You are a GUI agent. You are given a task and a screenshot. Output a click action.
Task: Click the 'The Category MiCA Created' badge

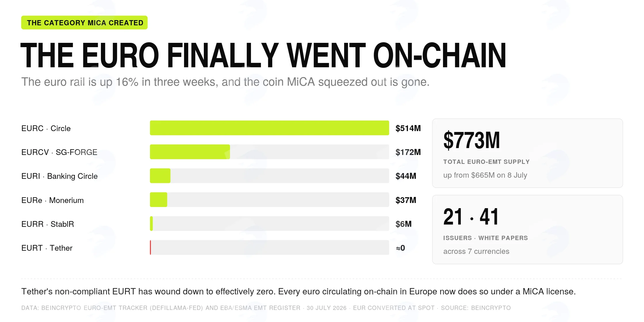coord(84,23)
